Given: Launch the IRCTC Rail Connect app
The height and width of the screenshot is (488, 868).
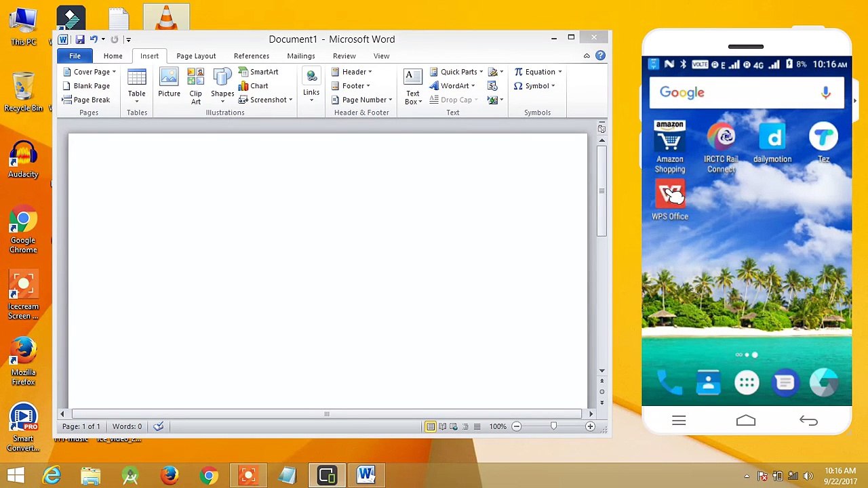Looking at the screenshot, I should (x=721, y=148).
